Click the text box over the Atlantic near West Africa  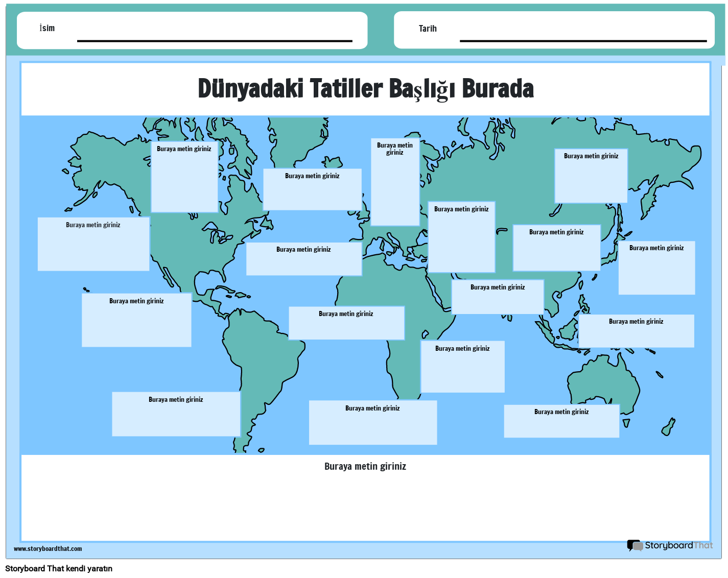[x=346, y=323]
